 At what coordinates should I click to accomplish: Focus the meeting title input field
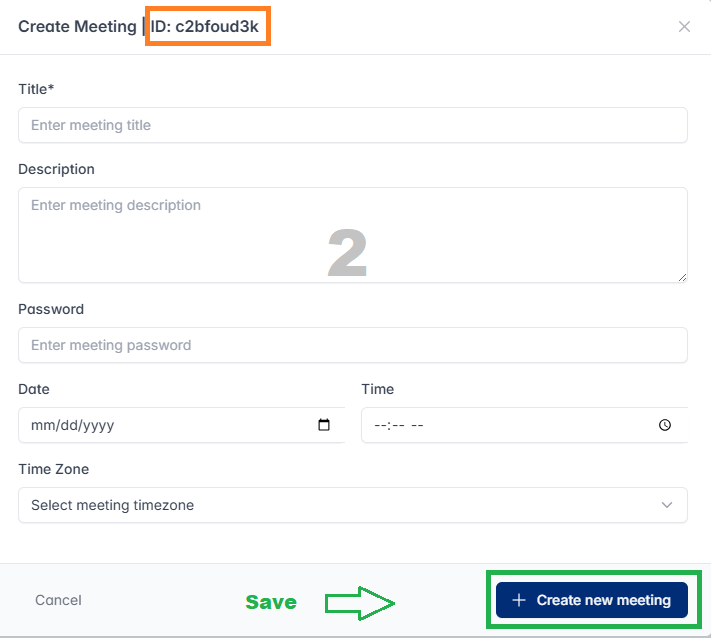pyautogui.click(x=352, y=125)
